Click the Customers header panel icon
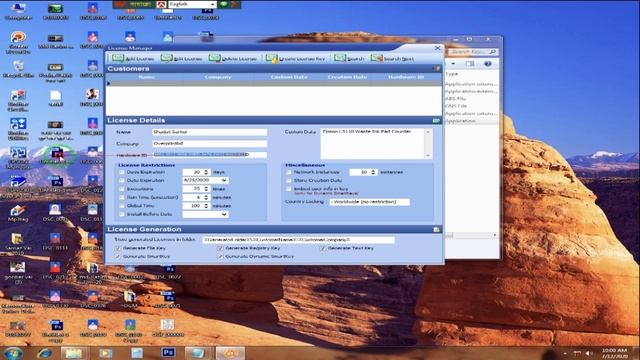Viewport: 640px width, 360px height. [x=436, y=69]
